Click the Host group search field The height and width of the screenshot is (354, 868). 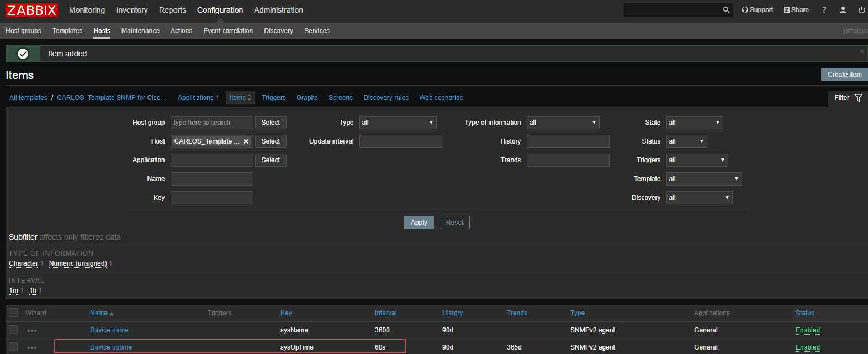pyautogui.click(x=212, y=123)
